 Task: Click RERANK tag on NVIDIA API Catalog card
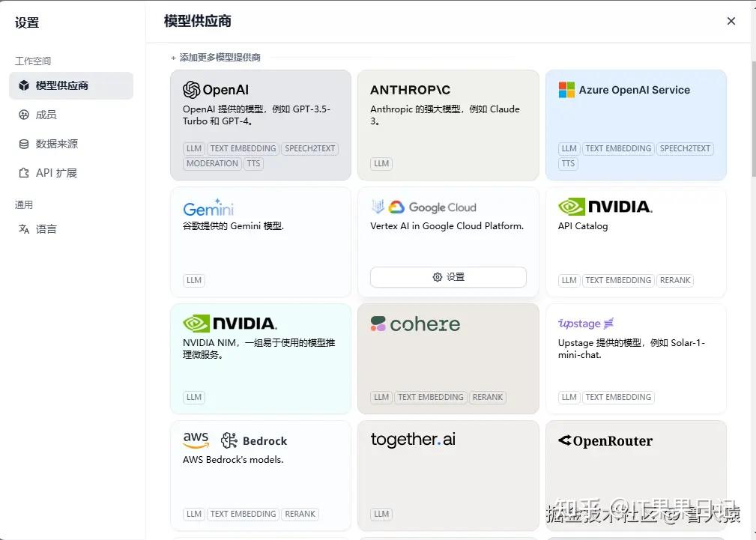point(675,280)
